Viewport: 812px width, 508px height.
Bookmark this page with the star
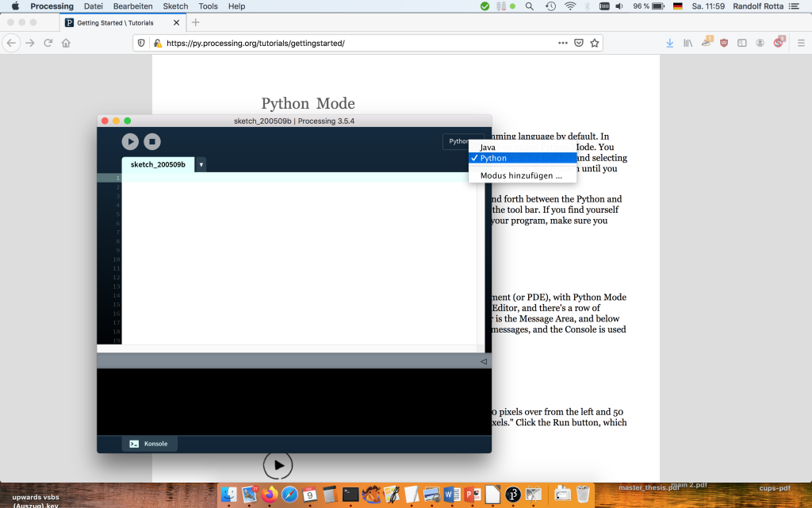tap(595, 43)
